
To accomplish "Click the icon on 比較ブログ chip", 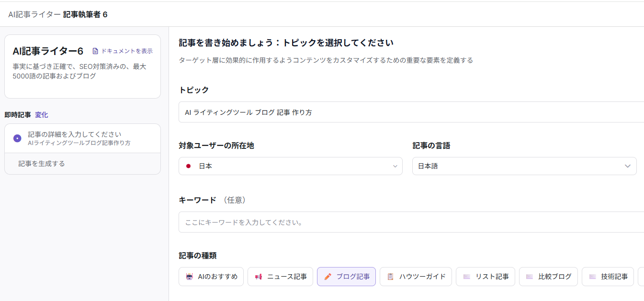I will coord(529,277).
